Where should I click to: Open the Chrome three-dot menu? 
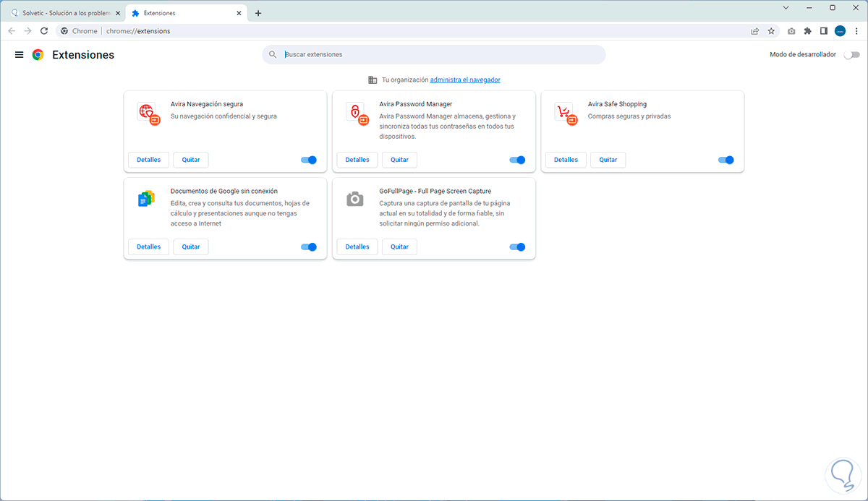pyautogui.click(x=856, y=31)
